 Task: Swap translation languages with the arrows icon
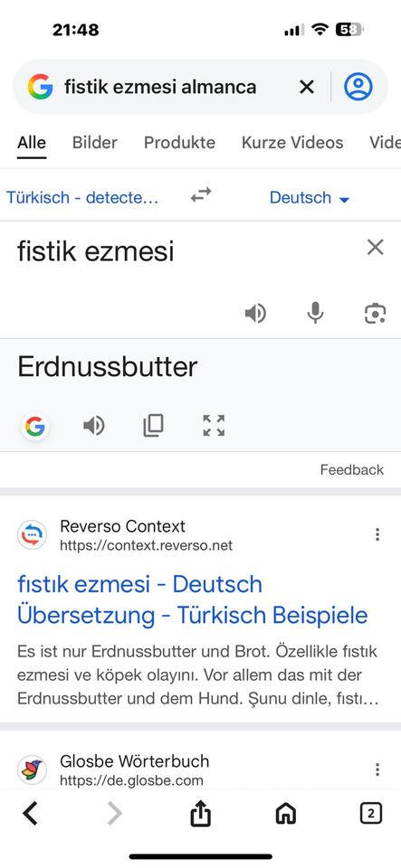pyautogui.click(x=201, y=195)
